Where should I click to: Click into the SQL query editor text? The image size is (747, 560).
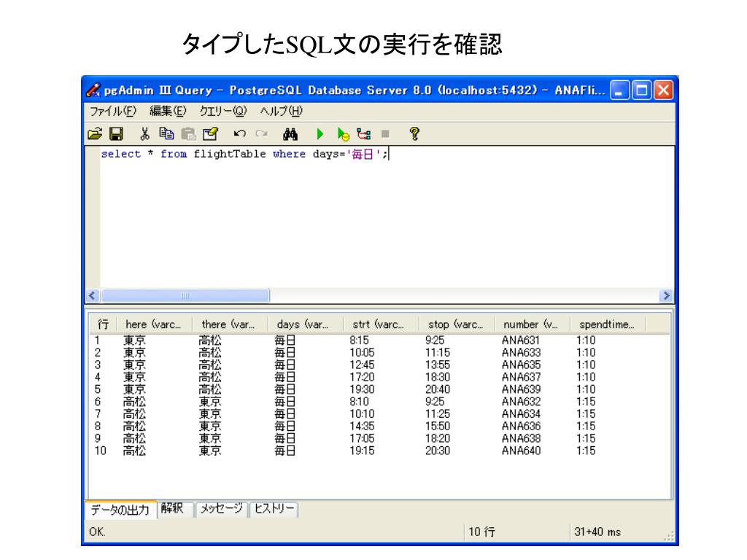tap(244, 154)
